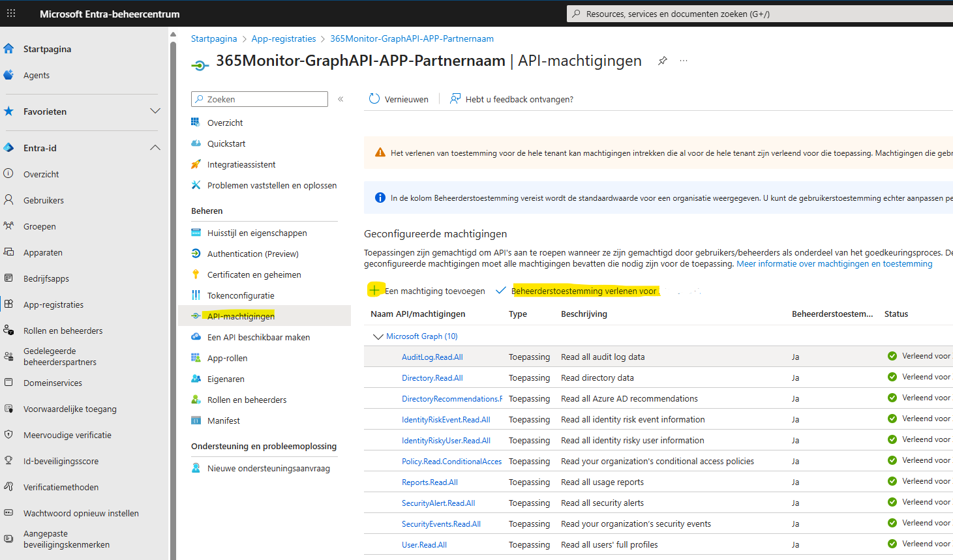Click 'Read all security alerts' description text
This screenshot has height=560, width=953.
(602, 503)
